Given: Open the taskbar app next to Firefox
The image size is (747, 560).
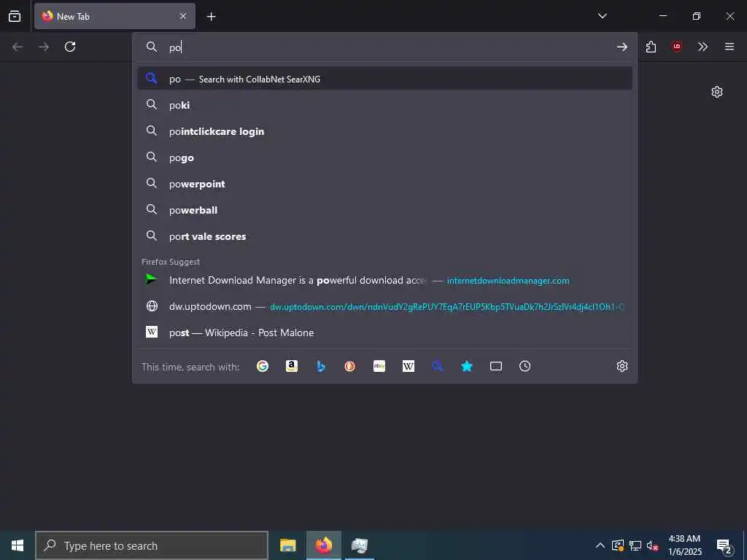Looking at the screenshot, I should coord(360,545).
